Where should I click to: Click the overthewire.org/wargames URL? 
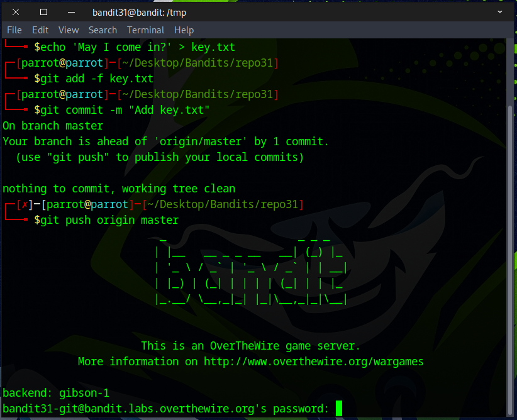click(313, 362)
